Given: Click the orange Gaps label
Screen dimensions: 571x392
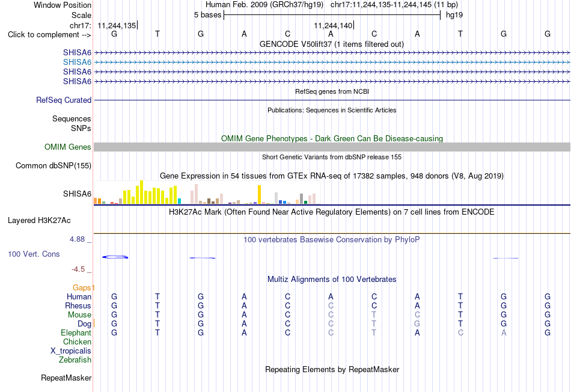Looking at the screenshot, I should coord(82,287).
